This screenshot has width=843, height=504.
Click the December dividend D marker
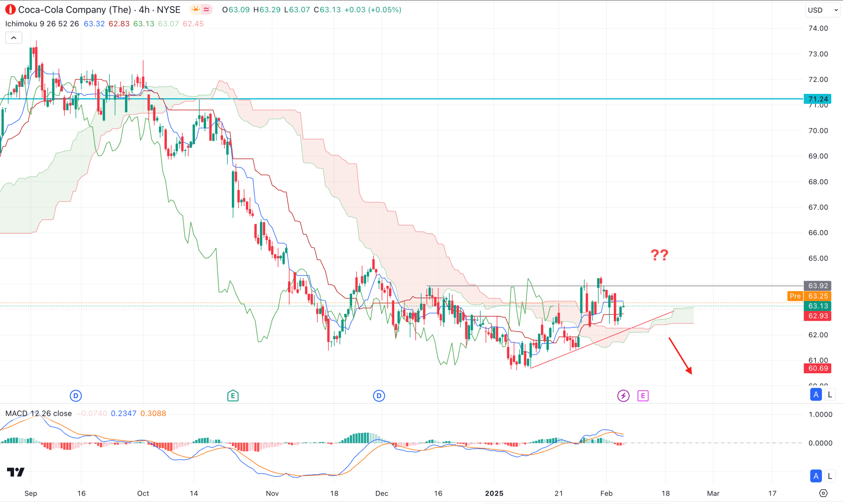point(379,396)
